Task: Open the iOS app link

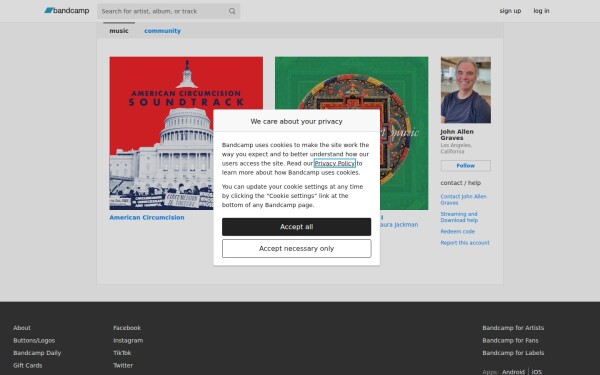Action: pos(536,372)
